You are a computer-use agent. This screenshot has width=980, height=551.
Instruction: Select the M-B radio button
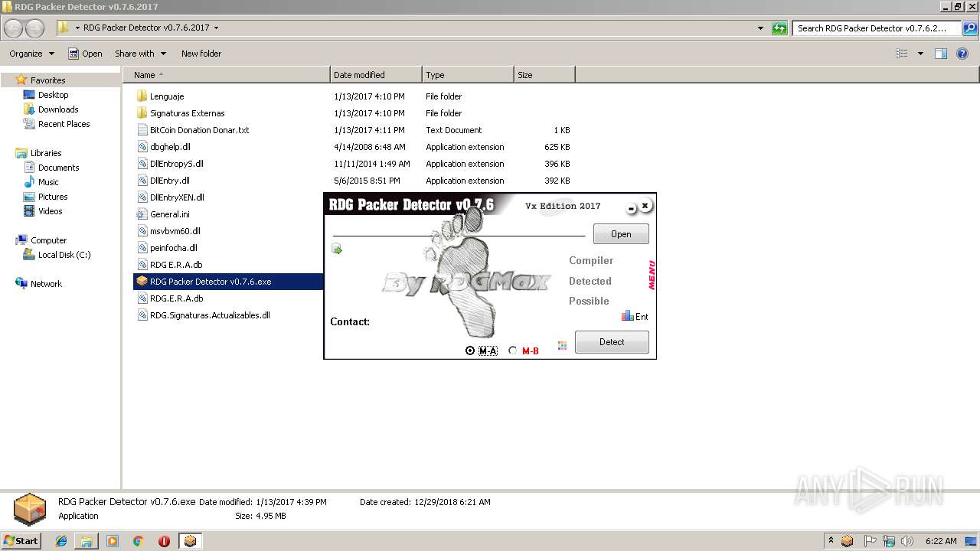pyautogui.click(x=513, y=350)
